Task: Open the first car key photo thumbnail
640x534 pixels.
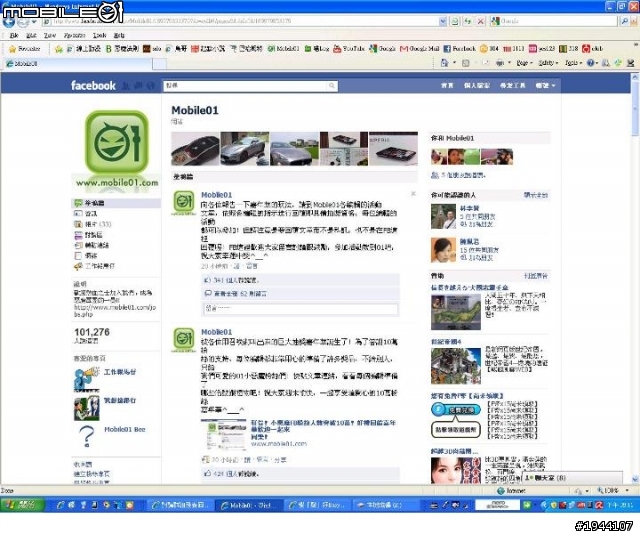Action: [195, 149]
